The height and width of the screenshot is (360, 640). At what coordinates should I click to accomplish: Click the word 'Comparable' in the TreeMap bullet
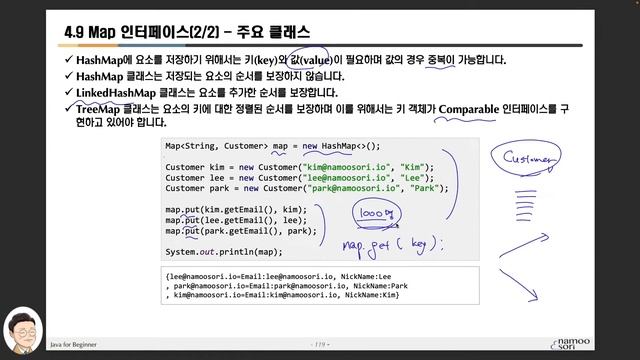point(469,109)
